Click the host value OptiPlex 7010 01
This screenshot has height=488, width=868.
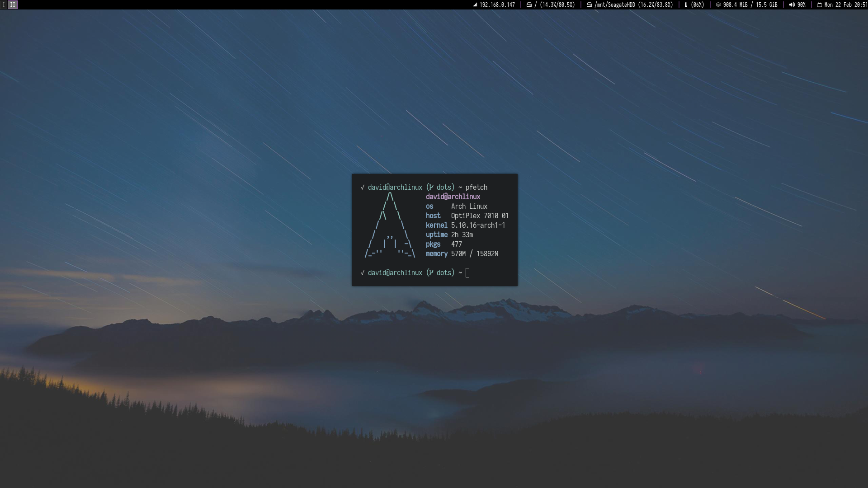[x=480, y=216]
